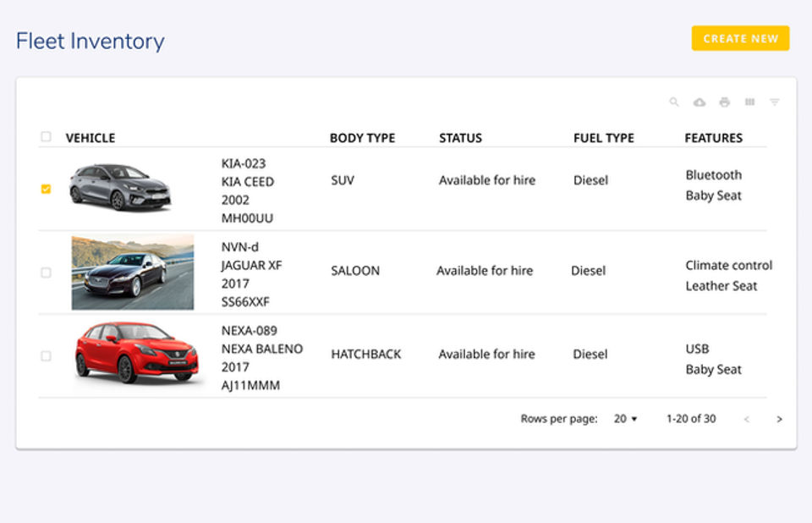Sort by the STATUS column header
The width and height of the screenshot is (812, 523).
(460, 138)
